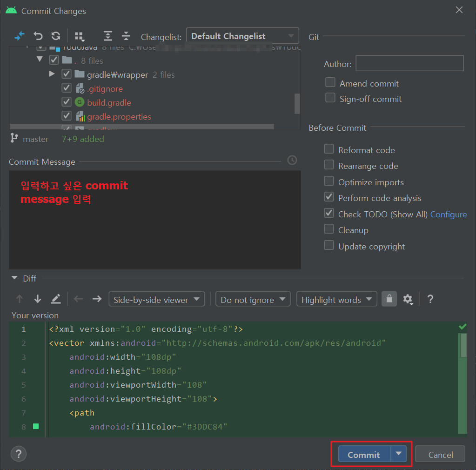Click the Refresh changes icon
This screenshot has width=476, height=470.
point(56,36)
